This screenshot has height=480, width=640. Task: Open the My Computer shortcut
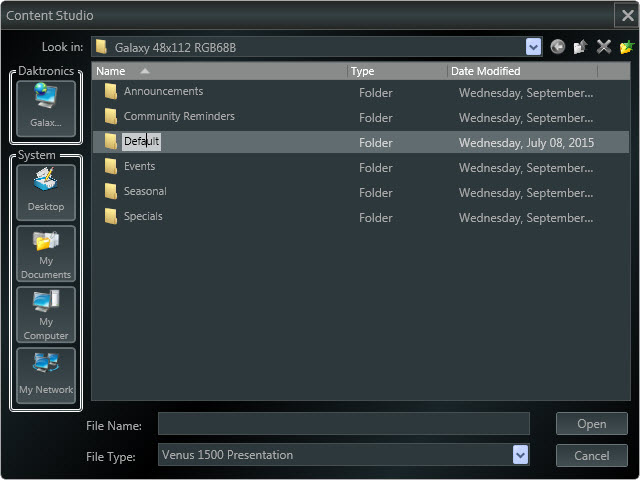(x=46, y=314)
